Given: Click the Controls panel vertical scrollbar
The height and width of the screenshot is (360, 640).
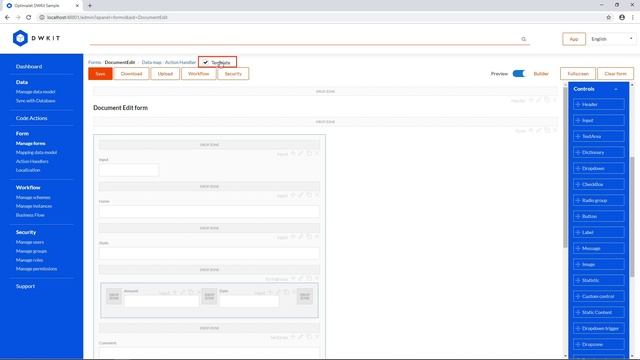Looking at the screenshot, I should [x=633, y=217].
